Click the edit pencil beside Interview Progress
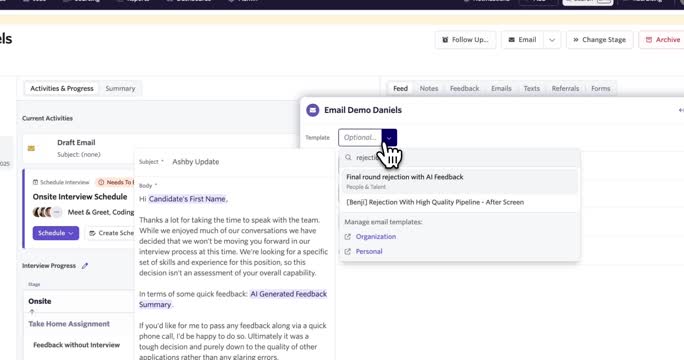Screen dimensions: 684x360 (x=85, y=265)
